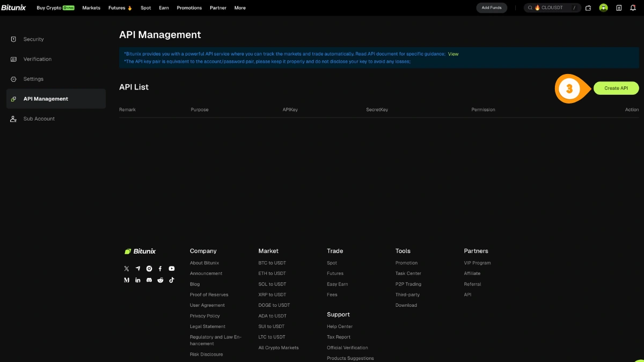Open API link under Partners
This screenshot has width=644, height=362.
pos(468,295)
